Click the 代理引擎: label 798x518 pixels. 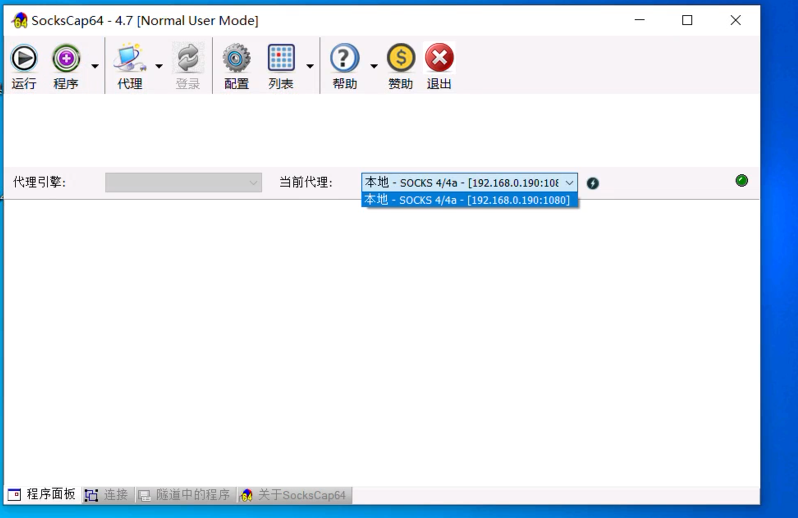tap(40, 182)
